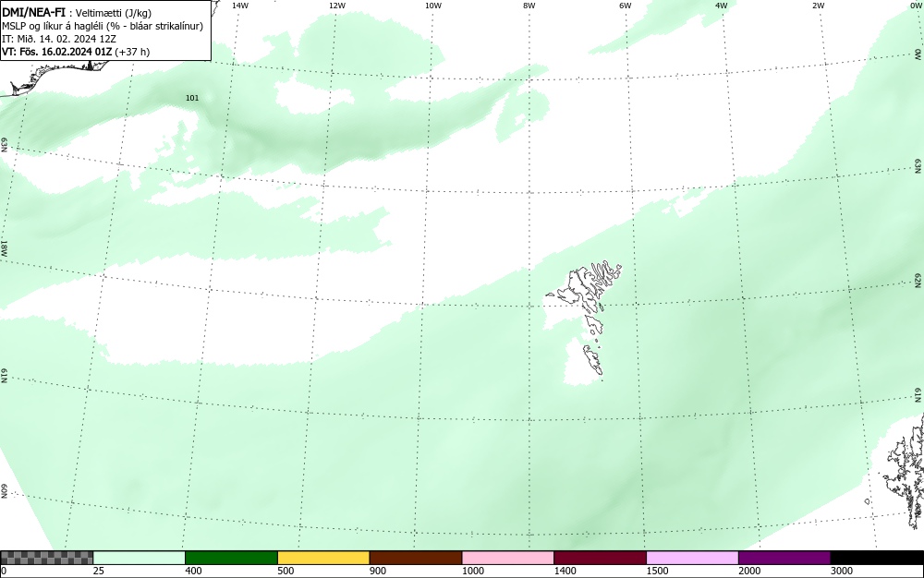
Task: Click the 2W longitude label
Action: point(818,6)
